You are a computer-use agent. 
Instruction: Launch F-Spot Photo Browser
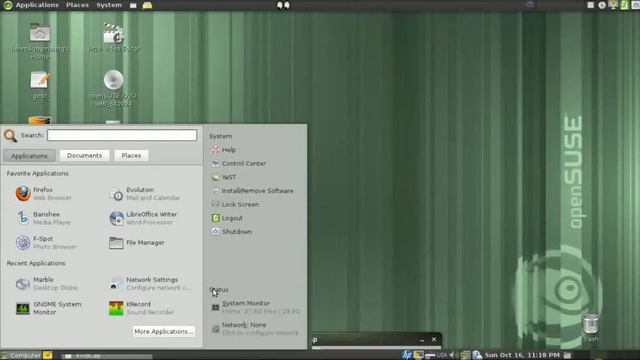[46, 242]
